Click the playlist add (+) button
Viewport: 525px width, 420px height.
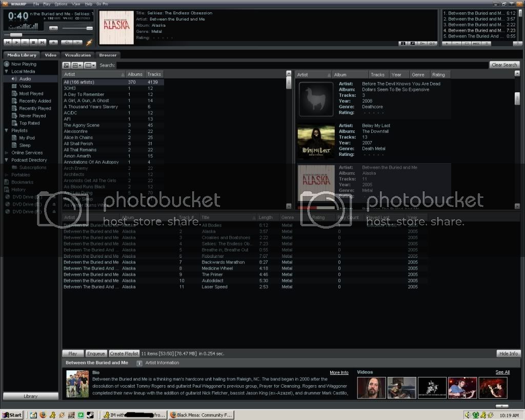pyautogui.click(x=447, y=44)
